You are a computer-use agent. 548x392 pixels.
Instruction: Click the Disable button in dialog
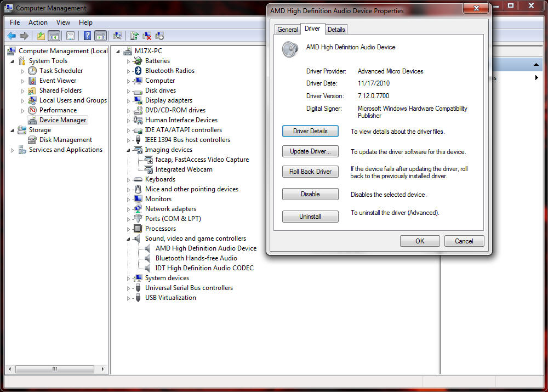(x=310, y=194)
